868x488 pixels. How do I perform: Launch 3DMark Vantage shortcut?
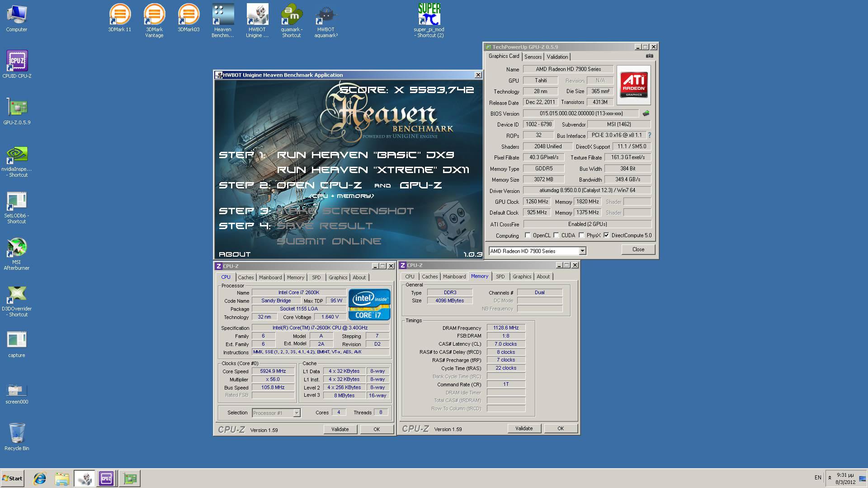point(154,21)
